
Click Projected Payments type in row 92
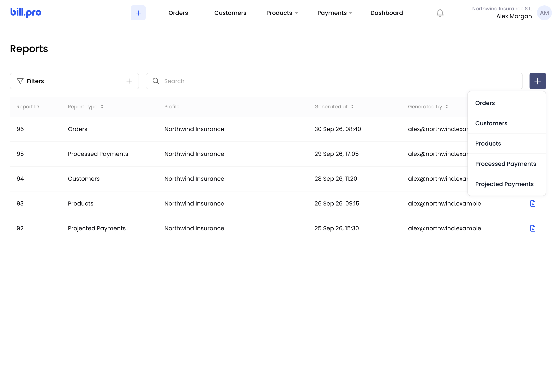[97, 228]
